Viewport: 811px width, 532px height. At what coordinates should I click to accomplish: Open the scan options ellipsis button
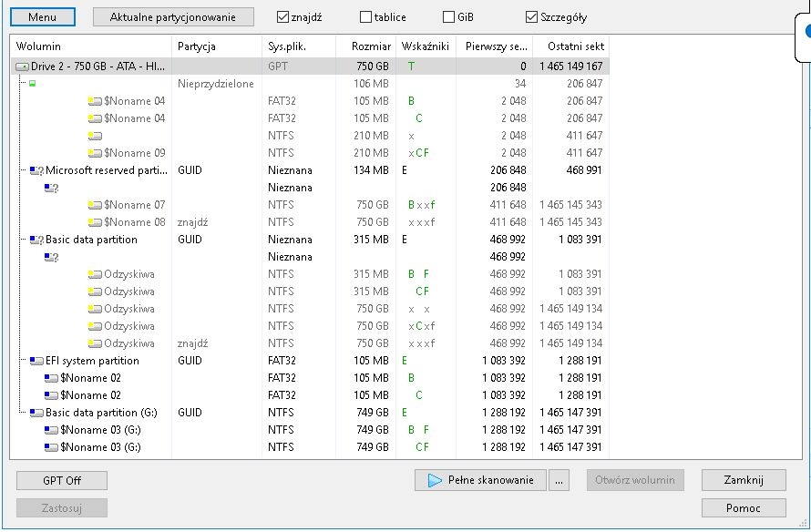(559, 480)
